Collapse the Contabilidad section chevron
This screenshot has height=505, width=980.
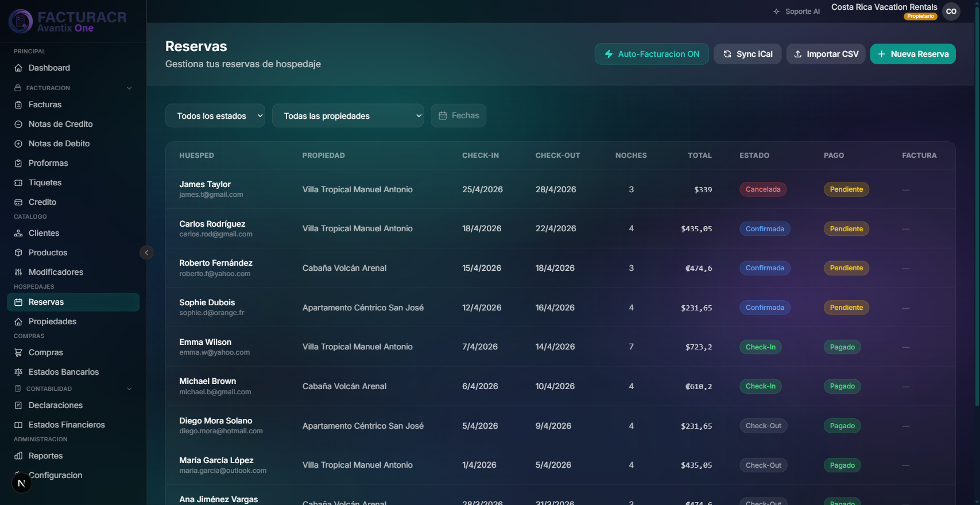point(129,389)
